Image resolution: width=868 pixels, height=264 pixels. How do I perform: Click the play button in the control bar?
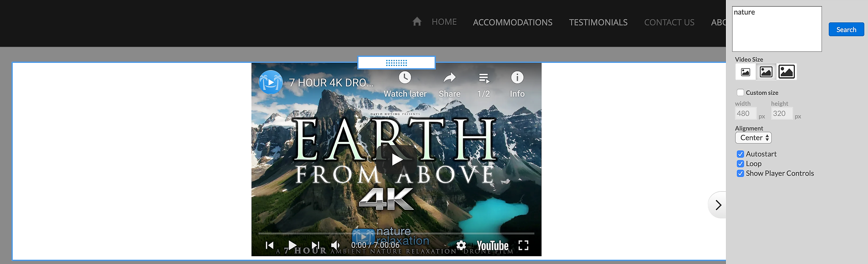[292, 245]
